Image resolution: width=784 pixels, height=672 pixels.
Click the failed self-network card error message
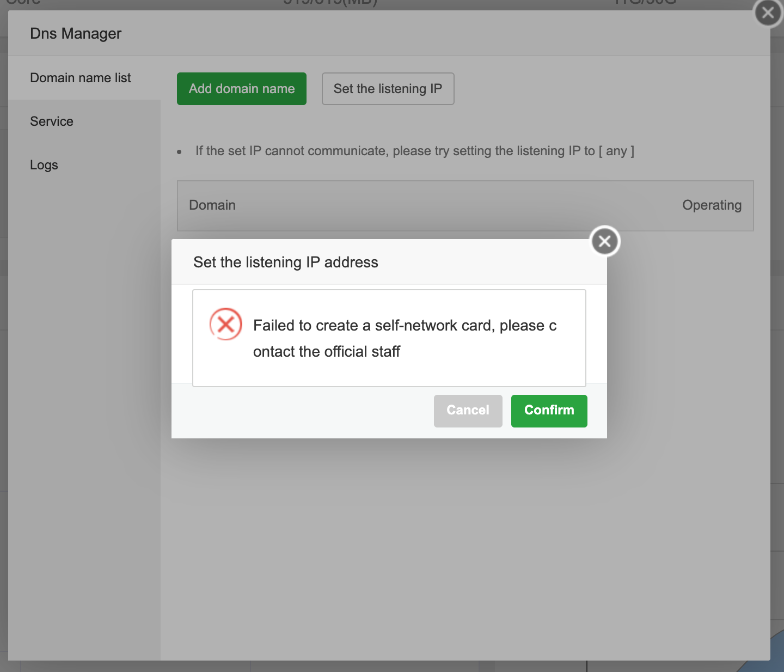(405, 338)
